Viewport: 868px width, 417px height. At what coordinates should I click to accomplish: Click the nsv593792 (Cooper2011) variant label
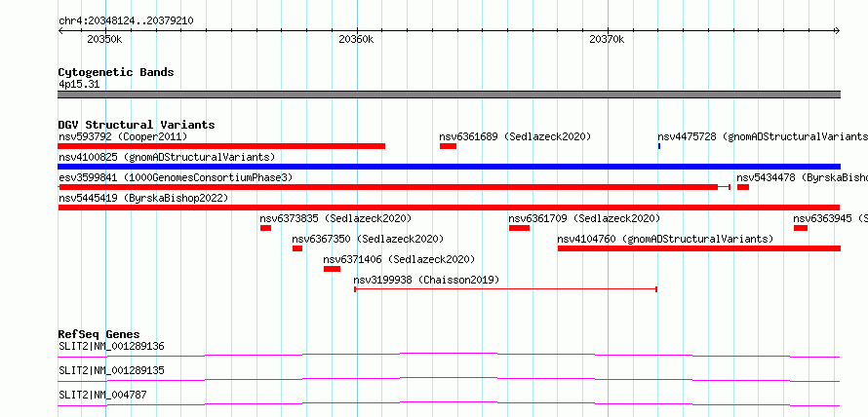point(123,136)
